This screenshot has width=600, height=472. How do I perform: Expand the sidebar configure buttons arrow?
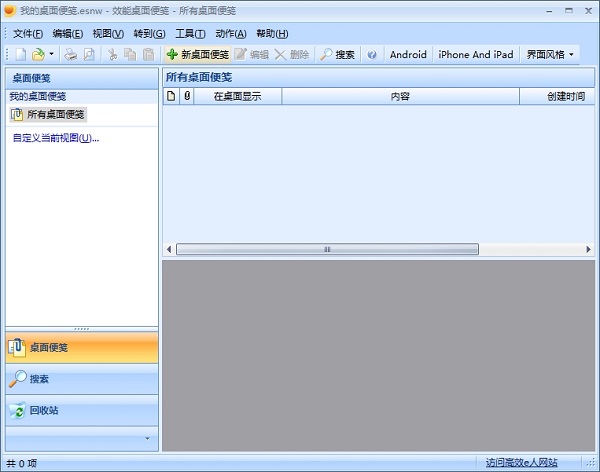point(148,438)
